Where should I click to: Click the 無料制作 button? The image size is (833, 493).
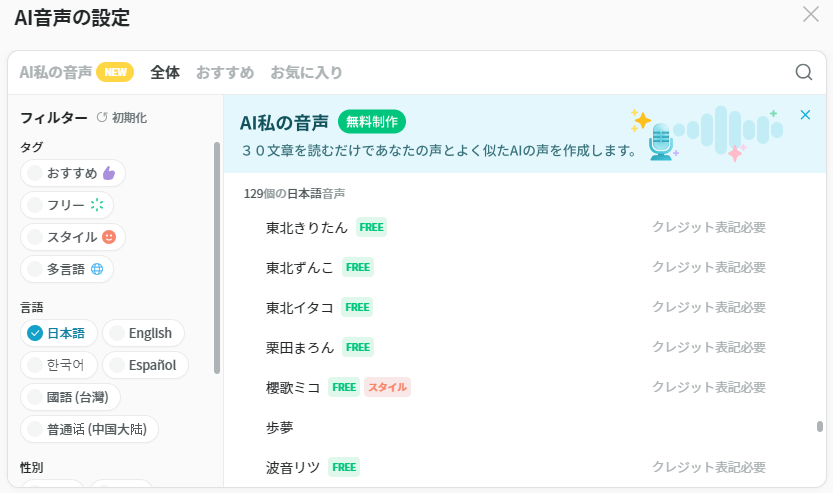372,122
